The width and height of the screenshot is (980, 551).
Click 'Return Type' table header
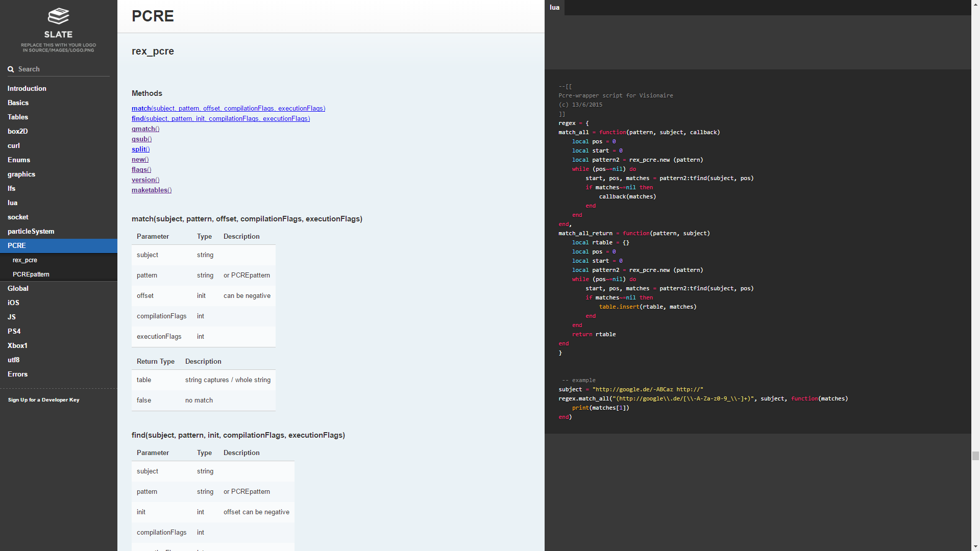click(x=156, y=361)
